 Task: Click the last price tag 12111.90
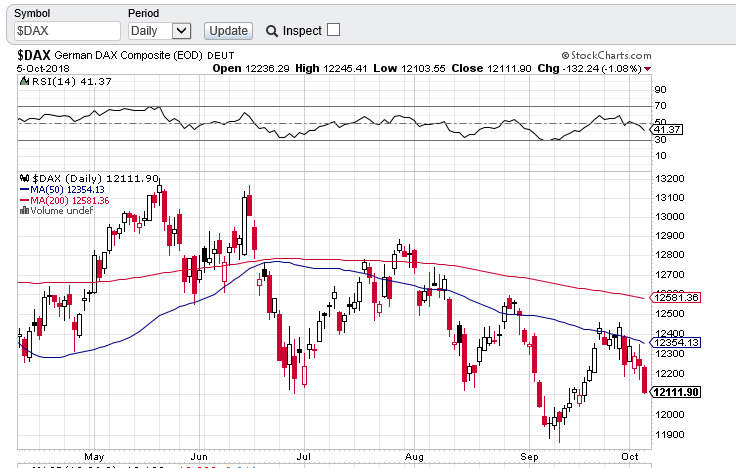(x=675, y=392)
